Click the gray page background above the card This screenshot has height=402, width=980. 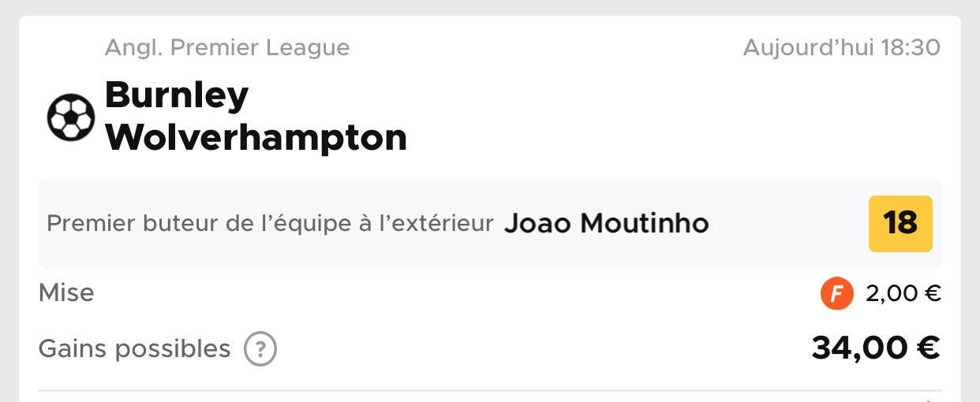click(489, 7)
